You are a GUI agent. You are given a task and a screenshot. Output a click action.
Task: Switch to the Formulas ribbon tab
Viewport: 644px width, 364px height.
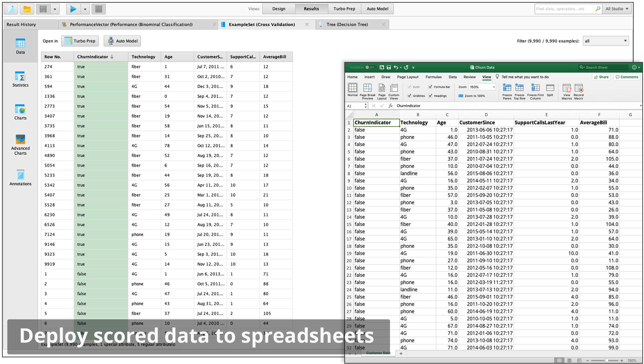point(433,77)
